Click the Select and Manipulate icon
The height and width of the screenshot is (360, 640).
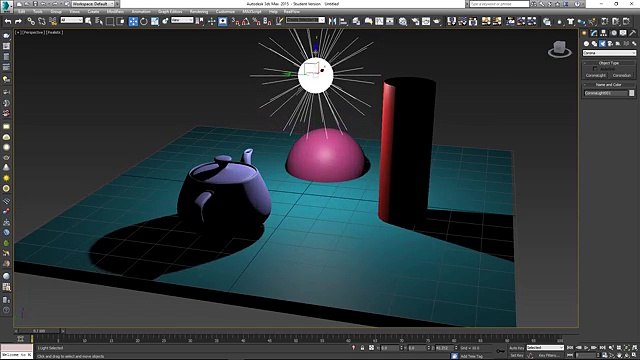click(x=211, y=21)
